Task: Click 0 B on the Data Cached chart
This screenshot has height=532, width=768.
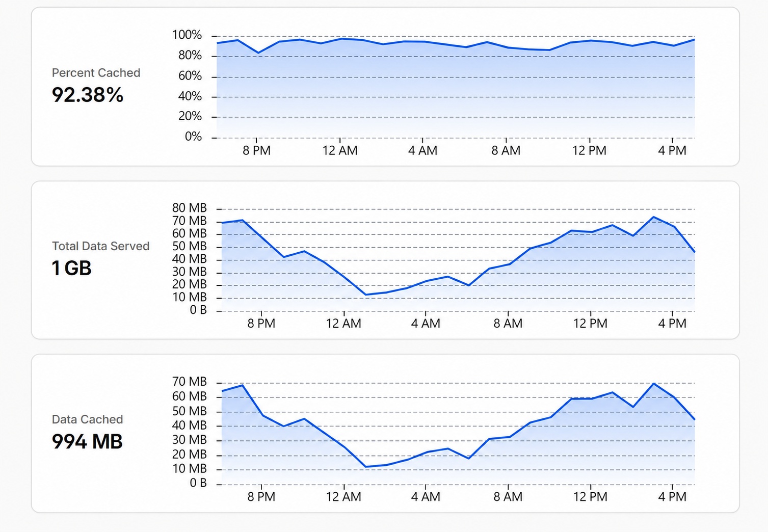Action: tap(198, 483)
